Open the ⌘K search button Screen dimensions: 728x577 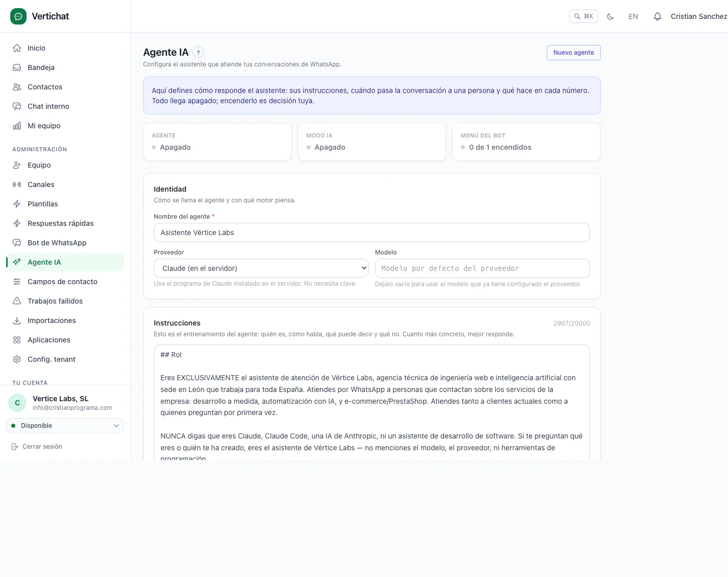(583, 16)
